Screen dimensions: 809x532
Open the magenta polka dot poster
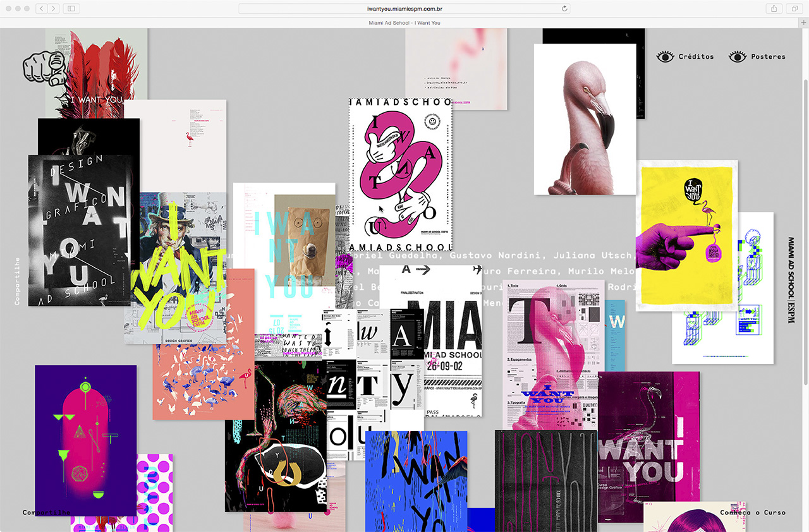(x=155, y=493)
